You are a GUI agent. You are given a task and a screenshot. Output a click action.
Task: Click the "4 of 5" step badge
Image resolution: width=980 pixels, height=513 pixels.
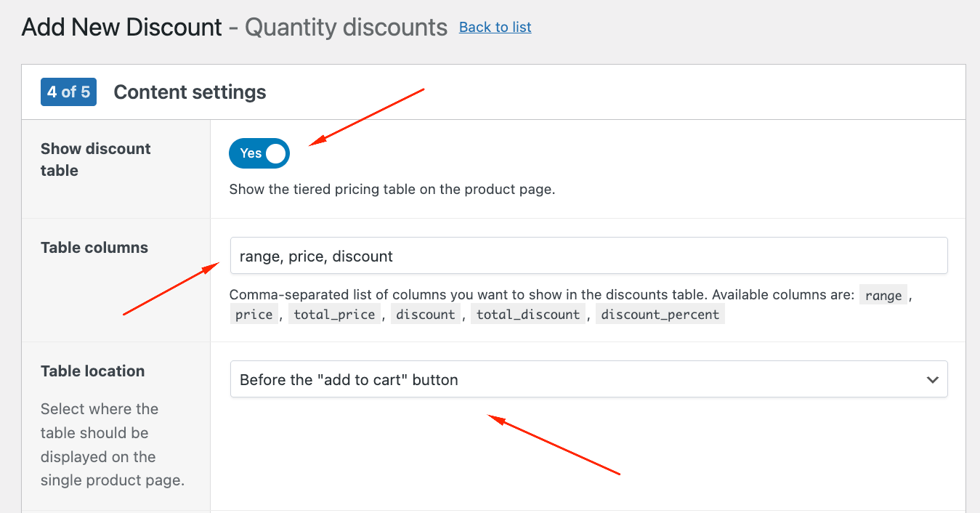click(x=68, y=92)
